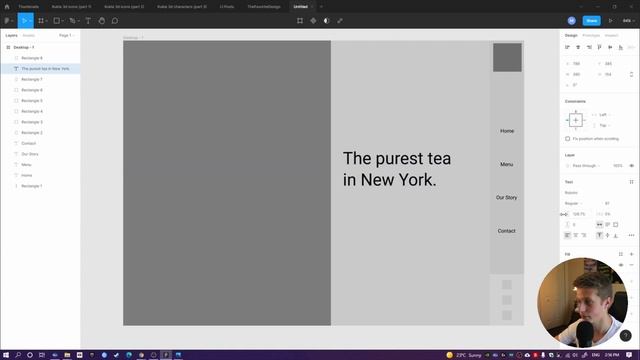Toggle fill visibility eye icon
Viewport: 640px width, 360px height.
[621, 265]
